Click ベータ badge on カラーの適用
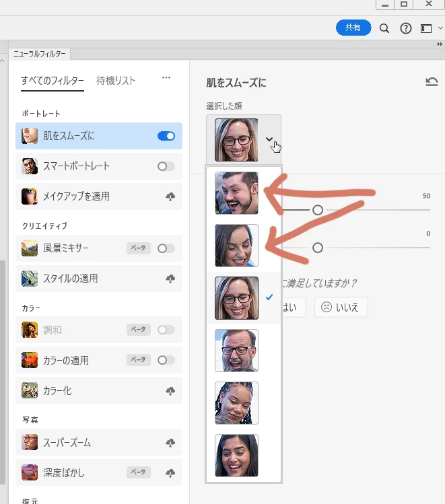The width and height of the screenshot is (445, 504). (x=139, y=360)
